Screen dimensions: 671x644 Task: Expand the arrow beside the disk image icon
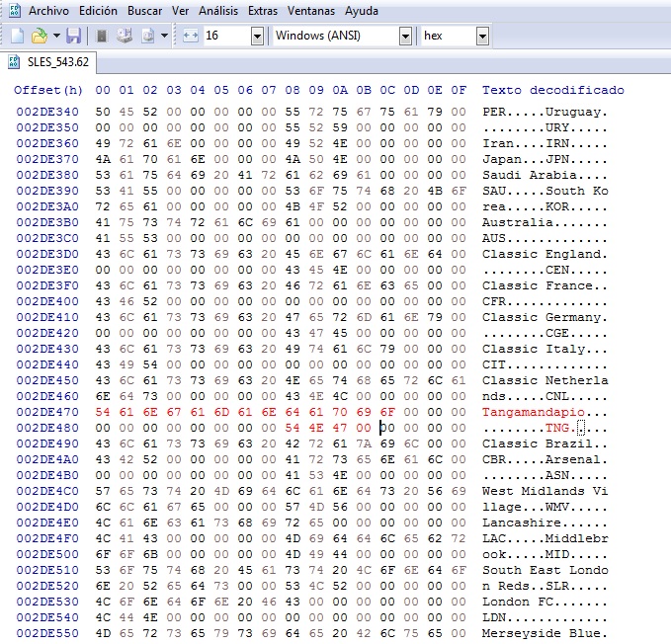point(164,36)
